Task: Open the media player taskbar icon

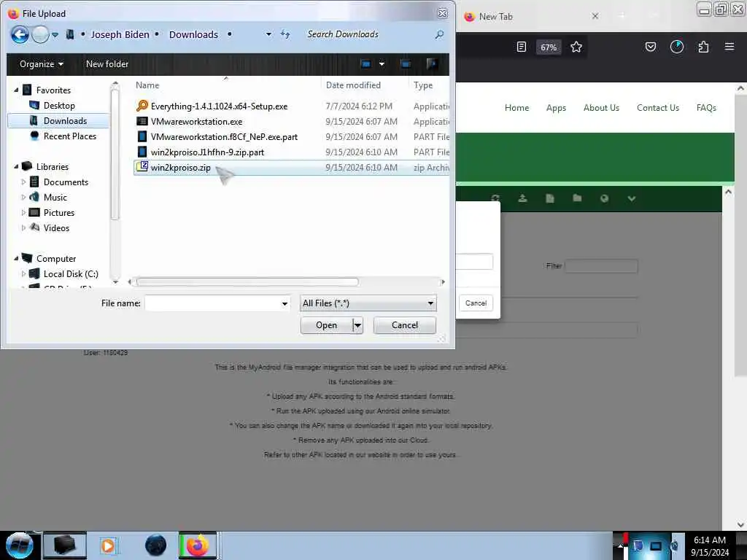Action: pos(108,545)
